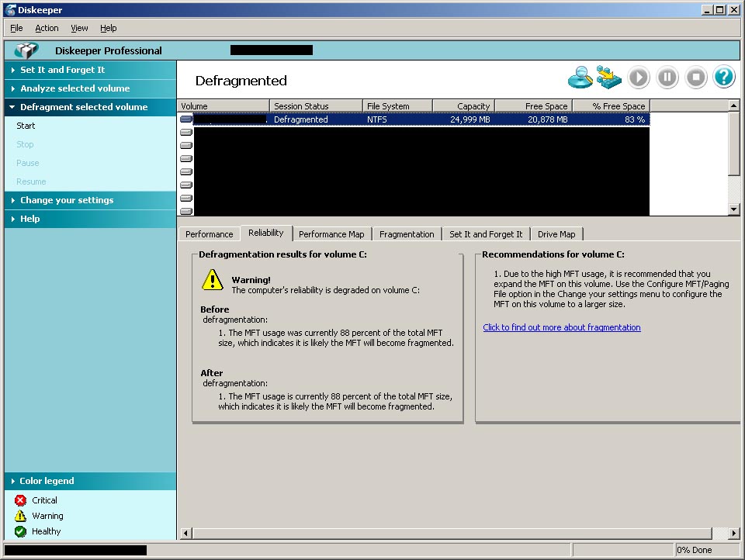Click the Diskeeper Professional logo icon
Screen dimensions: 745x560
(x=26, y=50)
